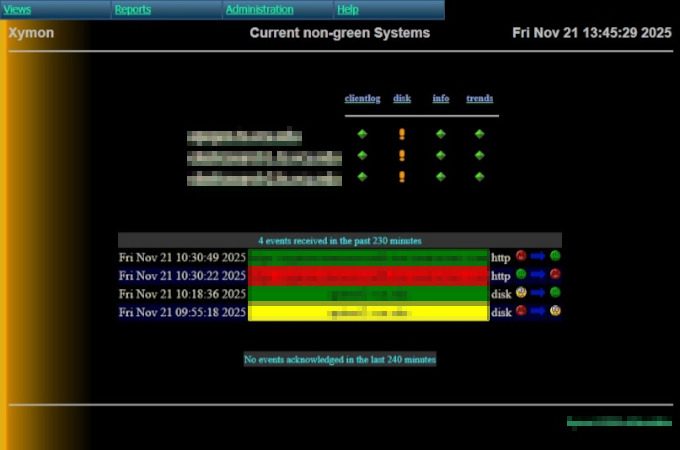Click http label of 10:30:49 event
This screenshot has width=680, height=450.
501,258
